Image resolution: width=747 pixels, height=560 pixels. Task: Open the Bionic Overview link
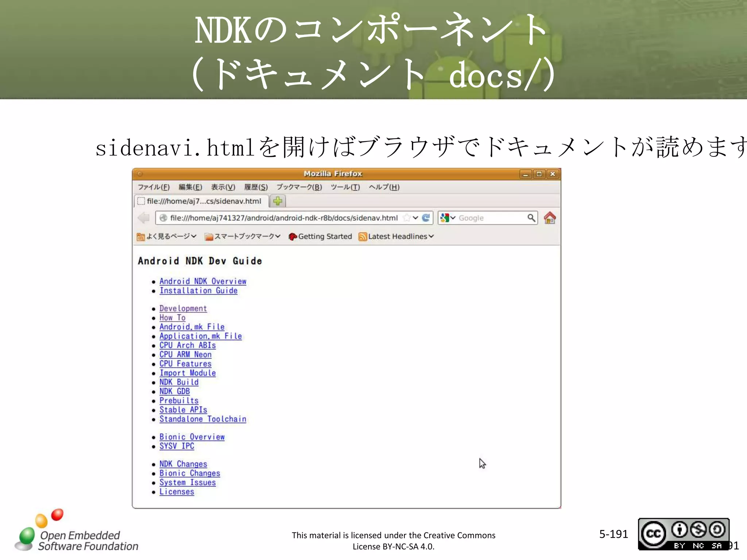point(192,437)
